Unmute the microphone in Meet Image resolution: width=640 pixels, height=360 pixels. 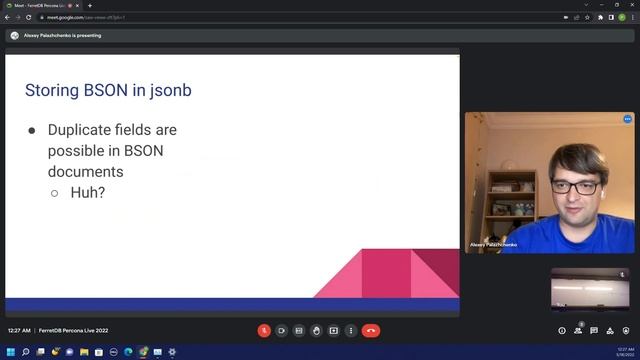(x=264, y=331)
